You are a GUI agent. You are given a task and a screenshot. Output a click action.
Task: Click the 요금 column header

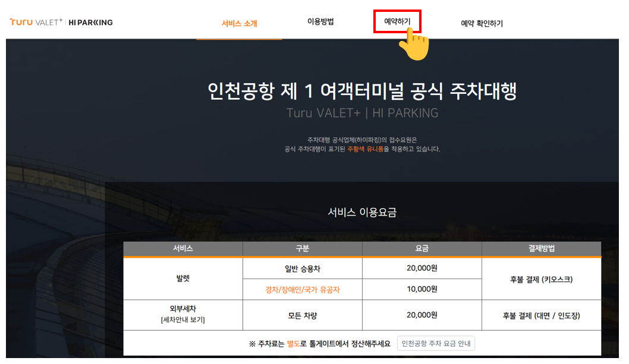pos(422,249)
